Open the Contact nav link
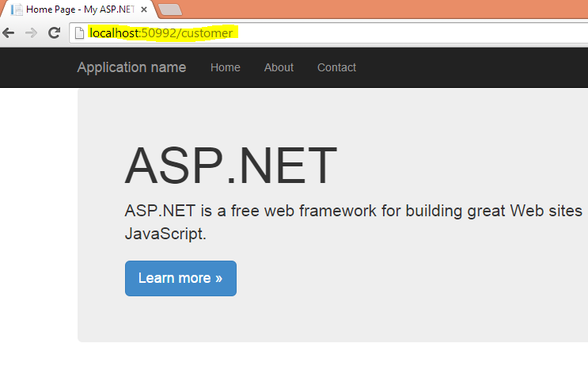This screenshot has height=385, width=588. click(337, 67)
